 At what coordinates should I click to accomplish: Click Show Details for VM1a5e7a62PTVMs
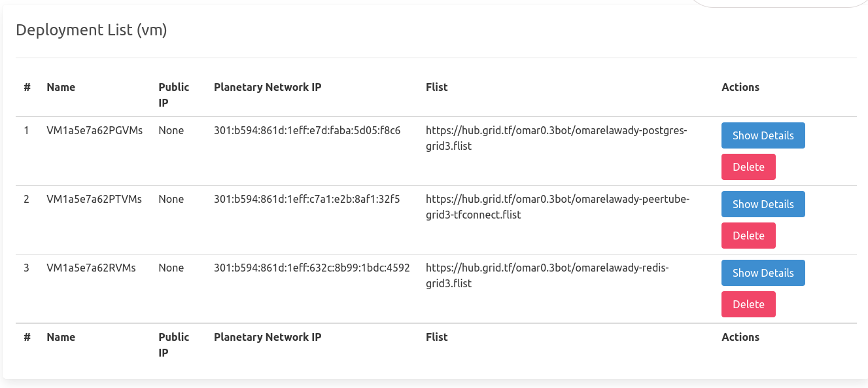pos(763,204)
